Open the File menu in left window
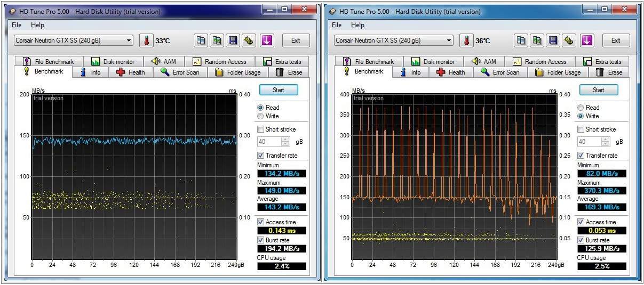 [17, 25]
